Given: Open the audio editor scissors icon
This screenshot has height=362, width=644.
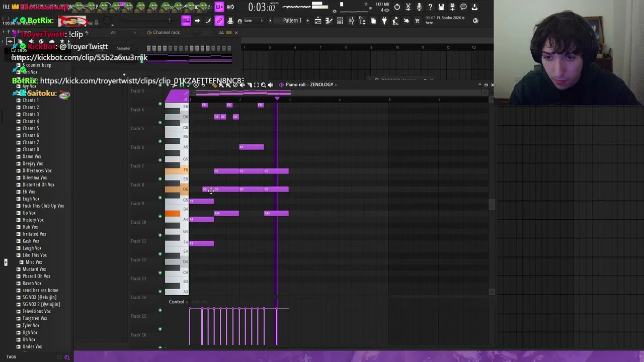Looking at the screenshot, I should point(408,7).
